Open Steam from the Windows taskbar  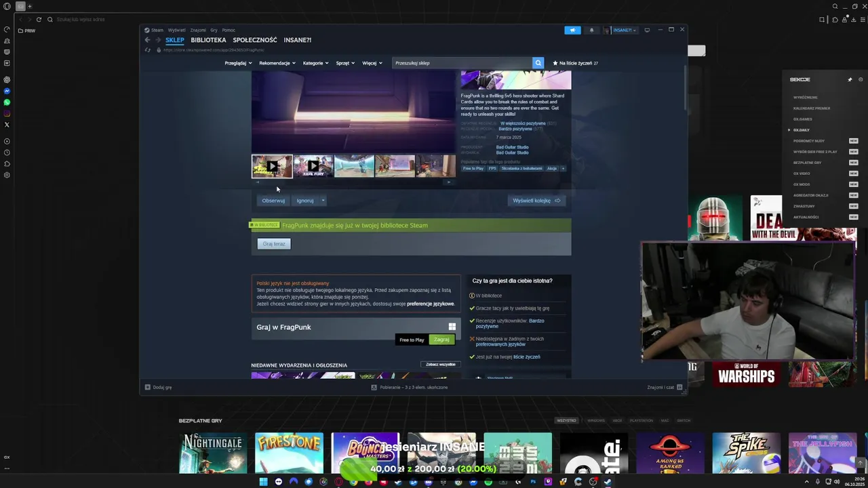tap(608, 482)
